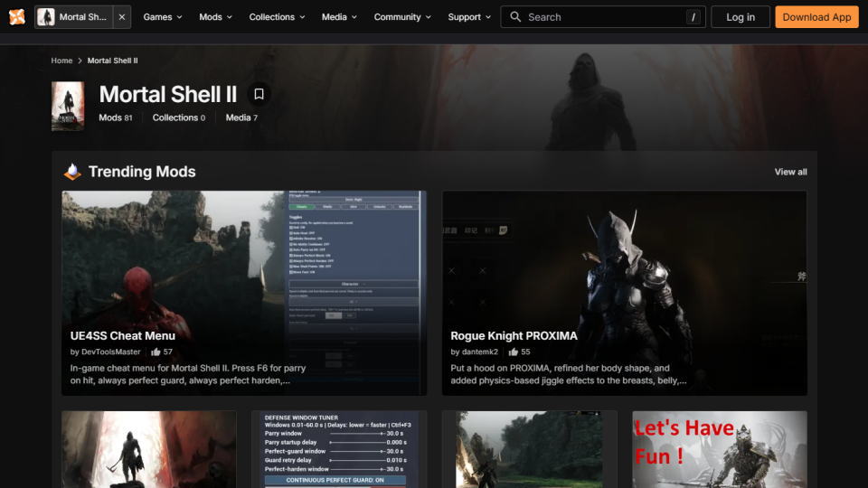Open the UE4SS Cheat Menu mod title
This screenshot has width=868, height=488.
(122, 335)
